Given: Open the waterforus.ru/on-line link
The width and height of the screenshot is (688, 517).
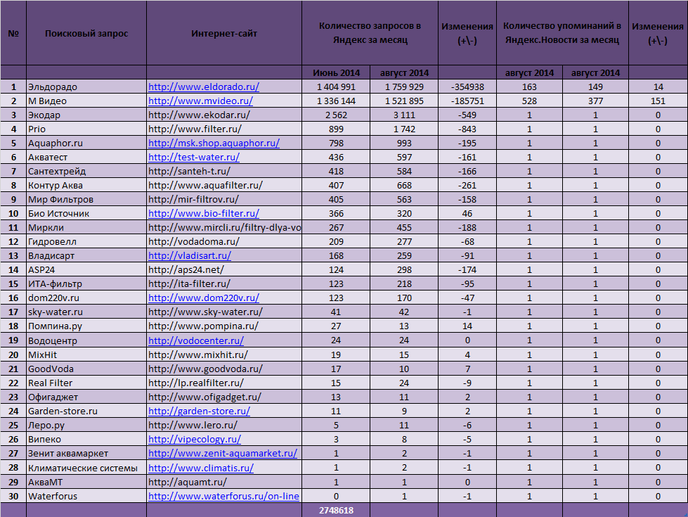Looking at the screenshot, I should 224,496.
